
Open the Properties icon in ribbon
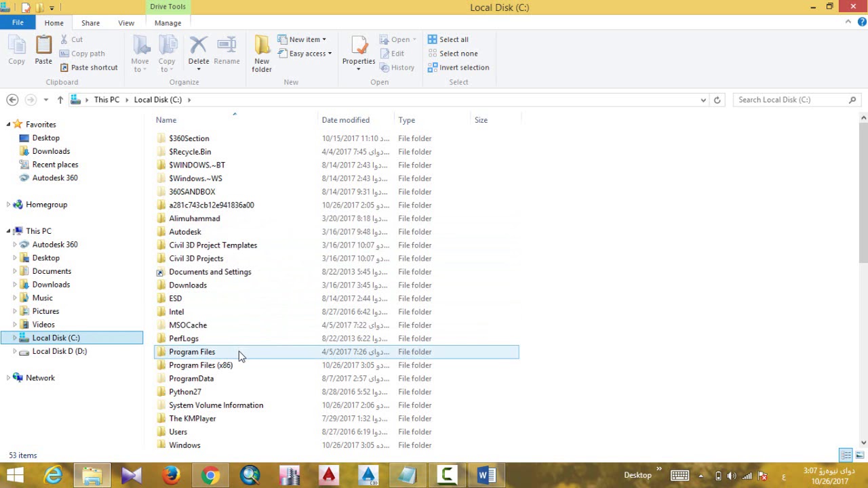359,45
